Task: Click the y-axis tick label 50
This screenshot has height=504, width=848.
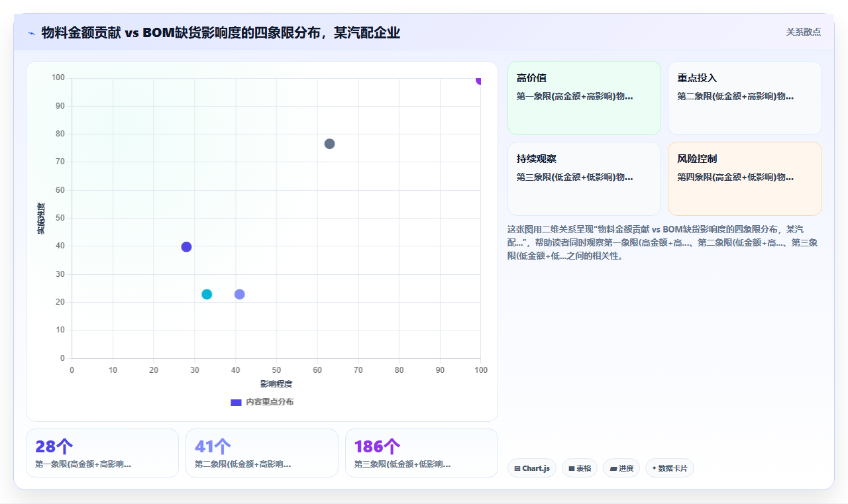Action: click(60, 218)
